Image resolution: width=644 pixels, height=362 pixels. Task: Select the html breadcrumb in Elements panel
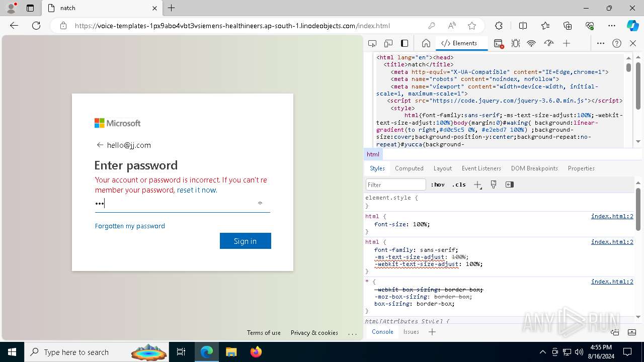(373, 154)
